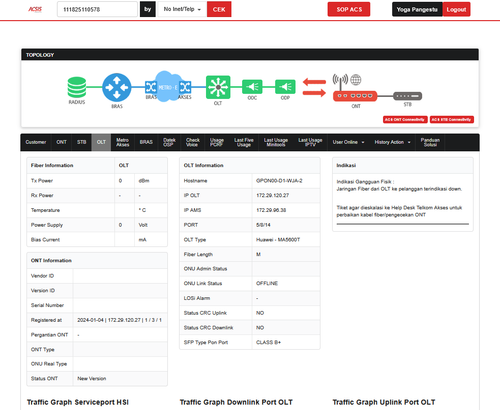The width and height of the screenshot is (500, 410).
Task: Click the OLT Information header
Action: point(203,165)
